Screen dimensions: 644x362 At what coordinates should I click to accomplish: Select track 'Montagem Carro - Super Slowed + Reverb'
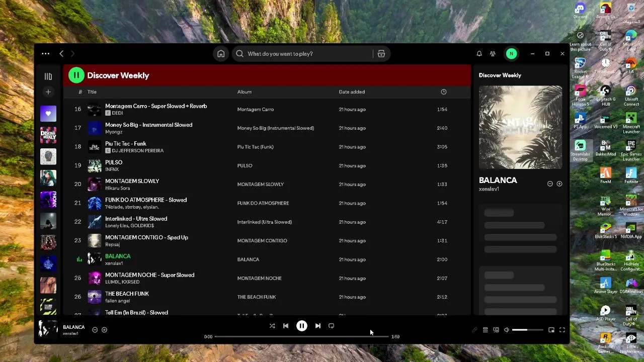tap(156, 106)
